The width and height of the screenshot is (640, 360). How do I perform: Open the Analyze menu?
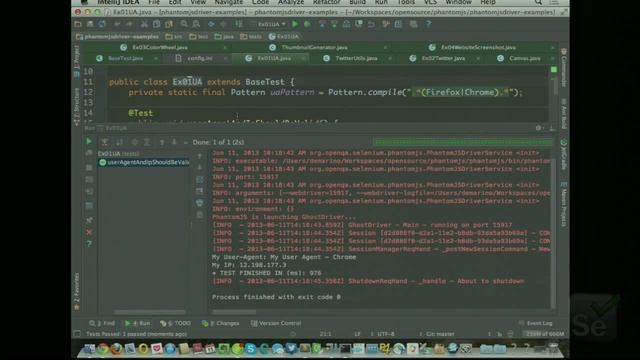click(x=290, y=2)
